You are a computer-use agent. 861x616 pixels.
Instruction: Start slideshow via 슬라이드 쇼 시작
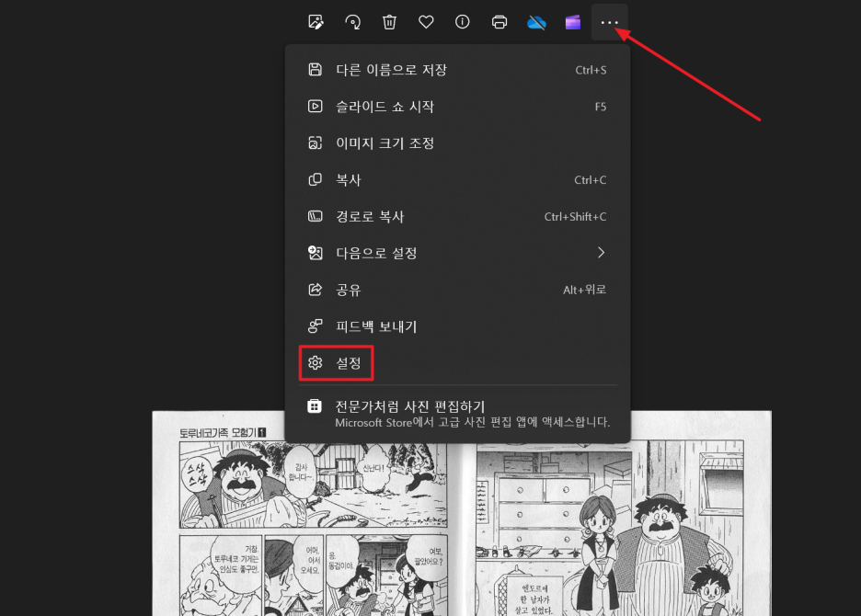click(x=457, y=107)
